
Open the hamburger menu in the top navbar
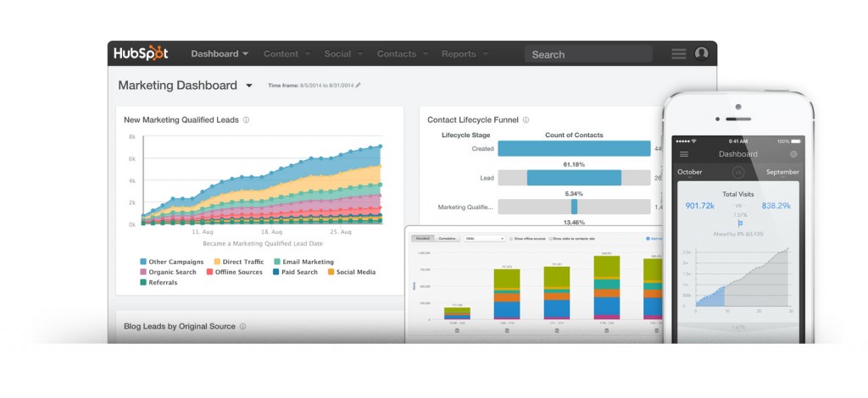678,53
